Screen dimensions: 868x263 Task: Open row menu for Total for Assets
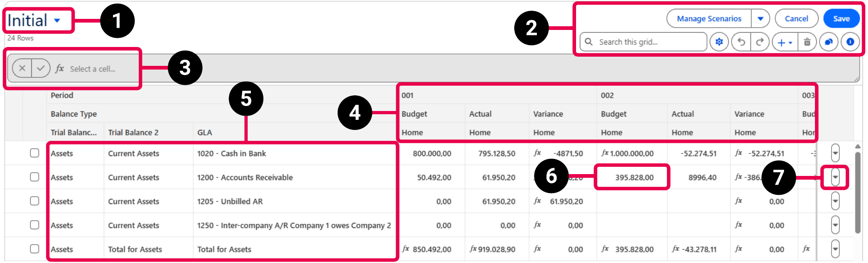point(835,249)
